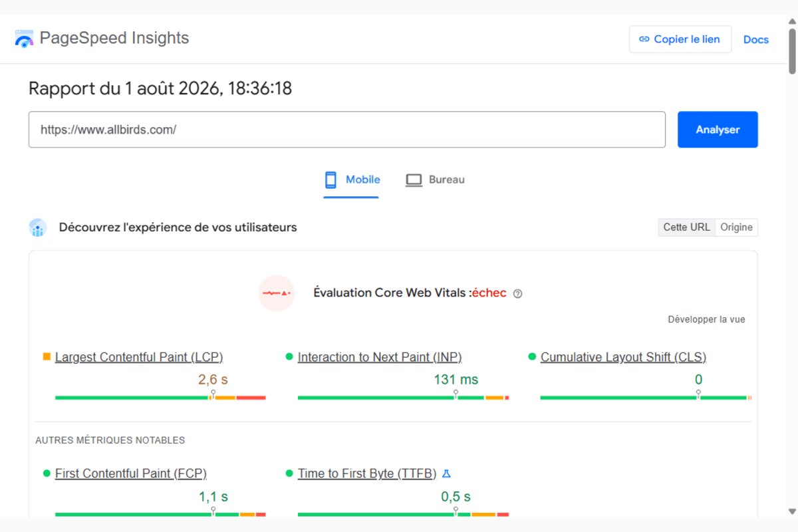This screenshot has width=798, height=532.
Task: Click the Copier le lien button
Action: pos(680,39)
